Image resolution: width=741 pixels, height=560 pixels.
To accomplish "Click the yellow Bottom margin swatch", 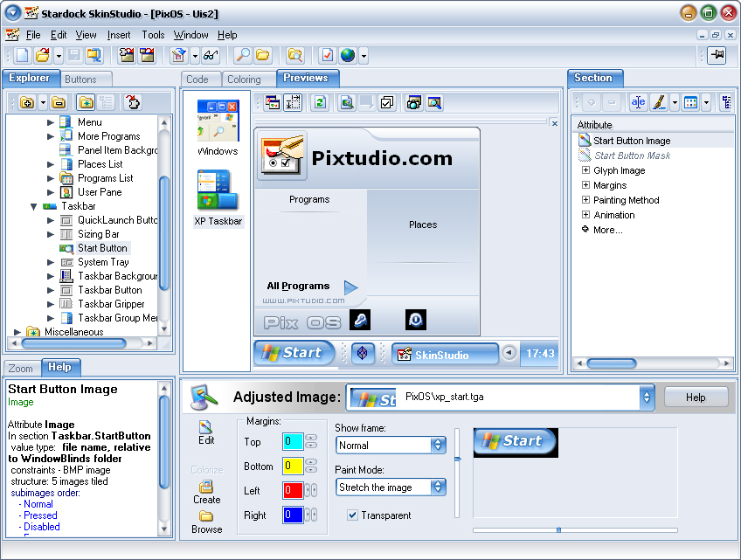I will tap(293, 466).
